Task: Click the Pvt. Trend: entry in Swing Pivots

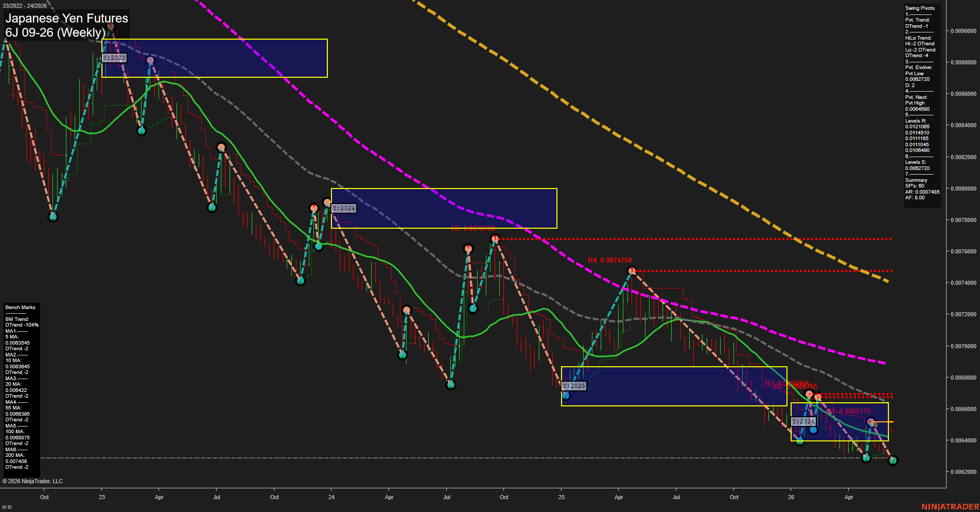Action: click(x=918, y=20)
